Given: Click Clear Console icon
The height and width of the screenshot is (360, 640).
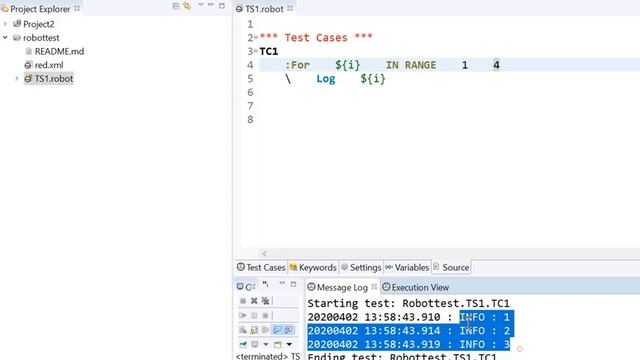Looking at the screenshot, I should point(243,330).
